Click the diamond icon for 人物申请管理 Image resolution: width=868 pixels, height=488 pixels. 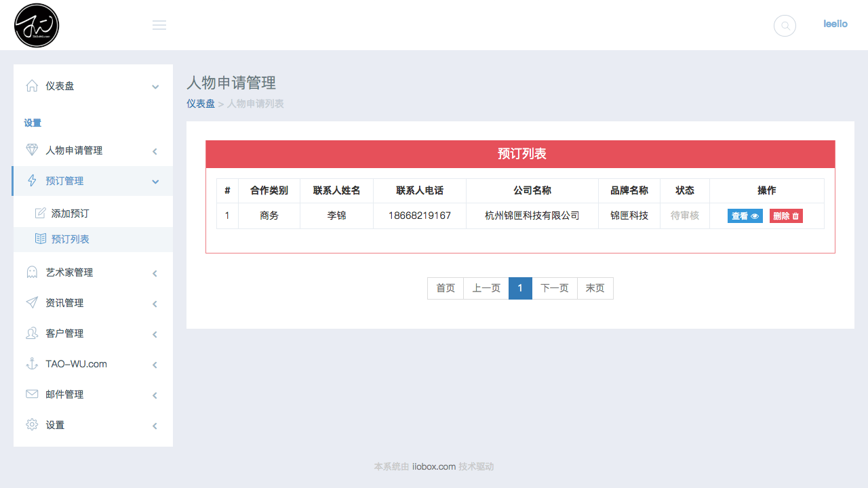click(32, 150)
